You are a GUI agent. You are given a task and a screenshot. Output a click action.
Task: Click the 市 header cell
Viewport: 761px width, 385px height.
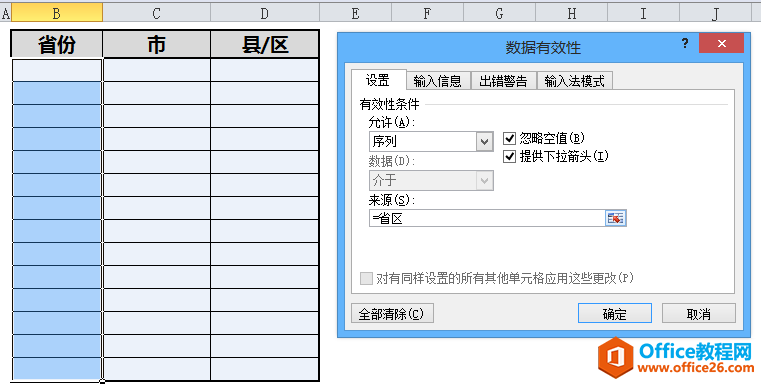coord(156,45)
